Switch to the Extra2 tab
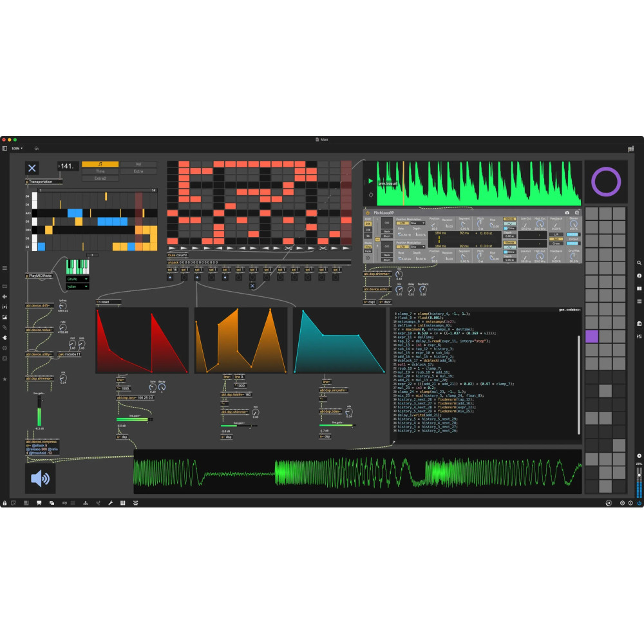Image resolution: width=644 pixels, height=644 pixels. tap(100, 178)
